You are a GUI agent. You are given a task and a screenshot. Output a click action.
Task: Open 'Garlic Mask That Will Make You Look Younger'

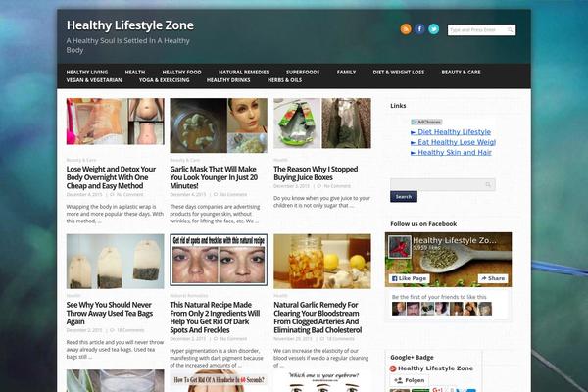tap(214, 177)
